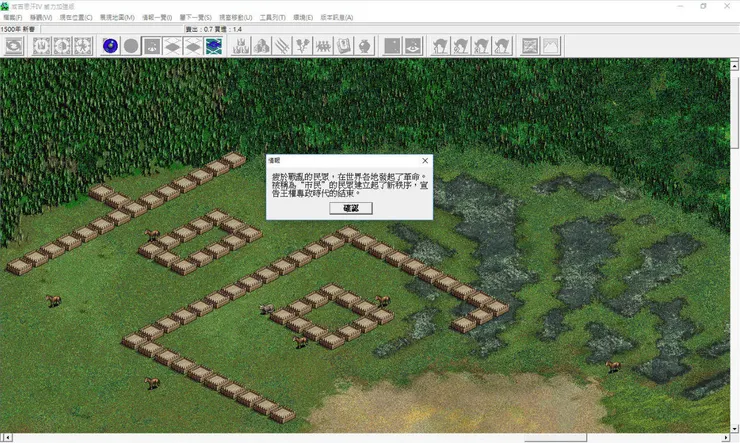Click the horizontal scrollbar right arrow
This screenshot has width=740, height=443.
(x=726, y=438)
